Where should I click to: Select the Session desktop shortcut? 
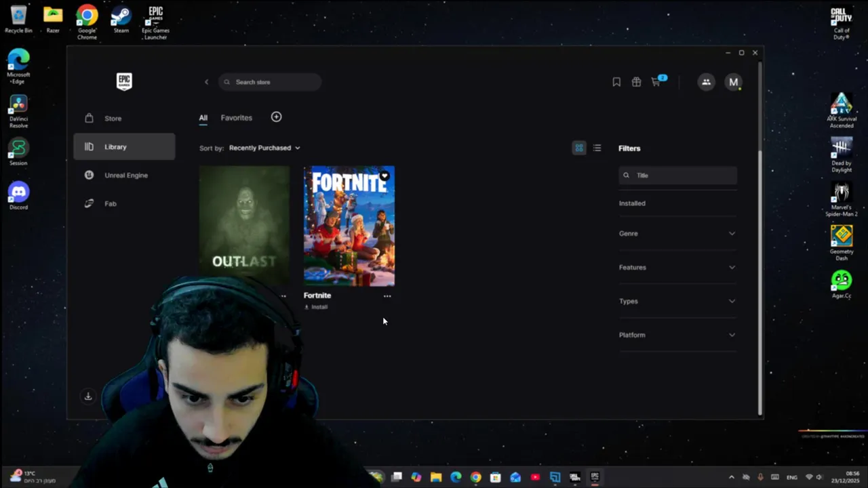(18, 152)
